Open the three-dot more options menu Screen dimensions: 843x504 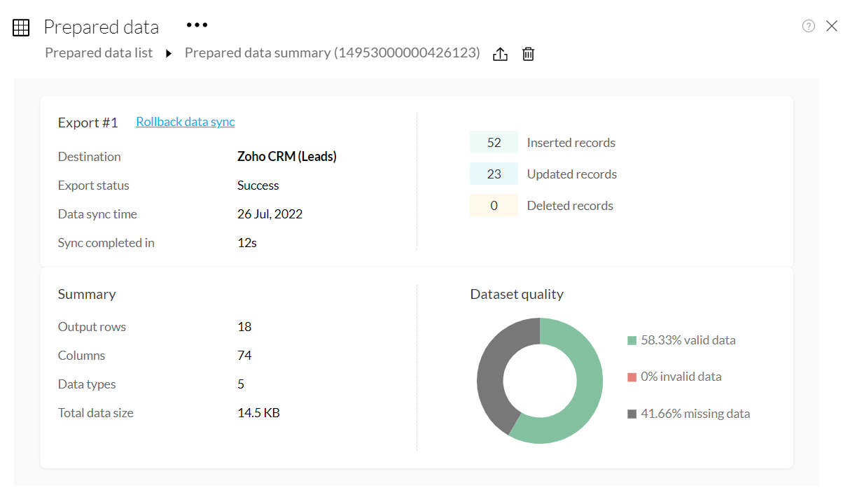197,25
